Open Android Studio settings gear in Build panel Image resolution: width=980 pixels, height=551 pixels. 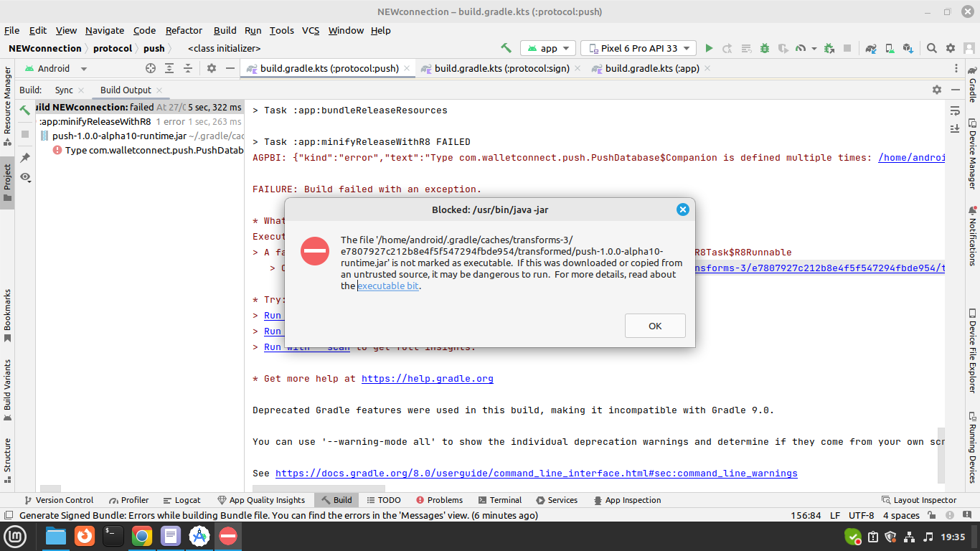(937, 90)
